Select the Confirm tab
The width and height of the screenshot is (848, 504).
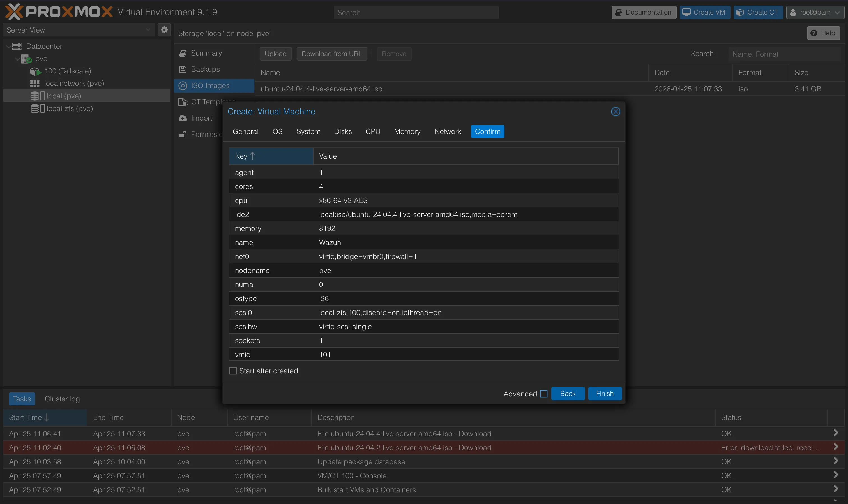click(488, 131)
